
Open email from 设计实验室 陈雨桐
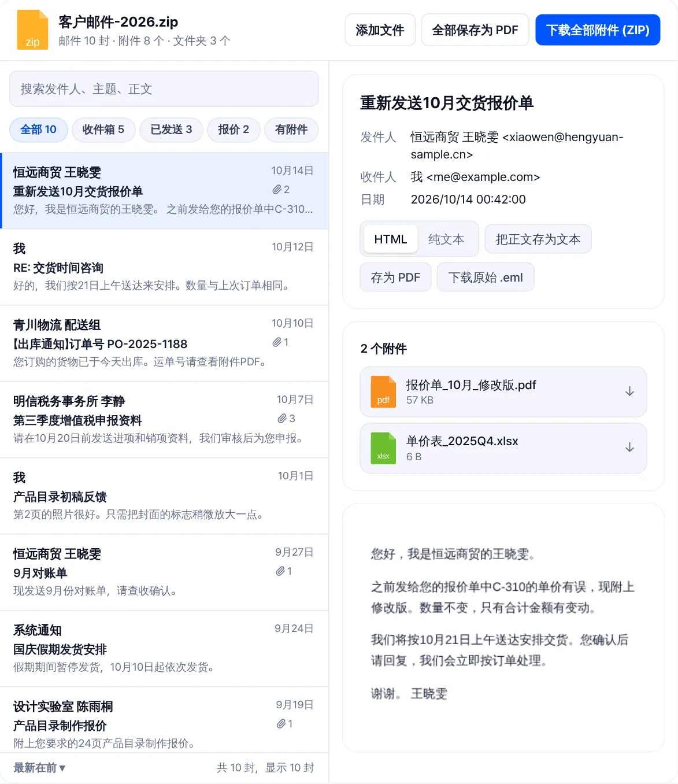[164, 720]
